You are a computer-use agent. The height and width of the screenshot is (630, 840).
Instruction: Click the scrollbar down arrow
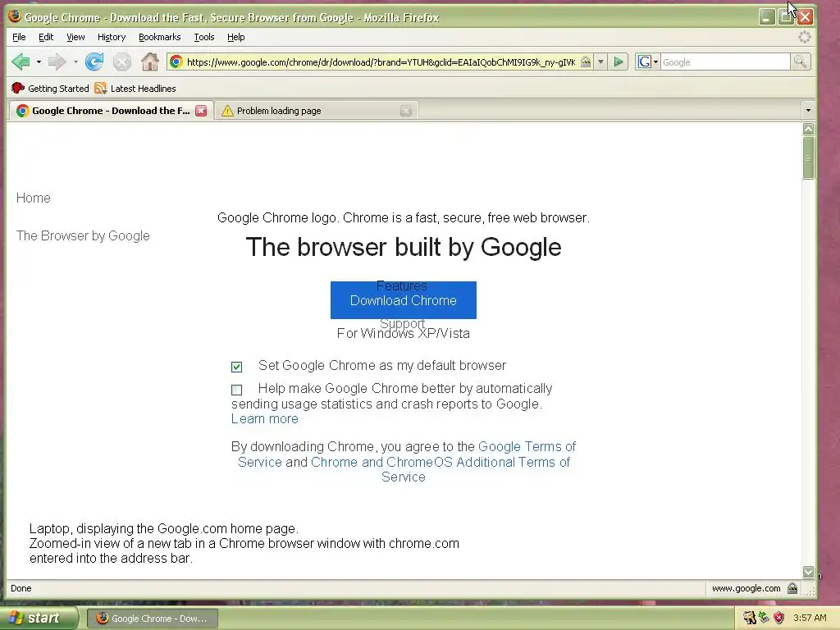[808, 572]
